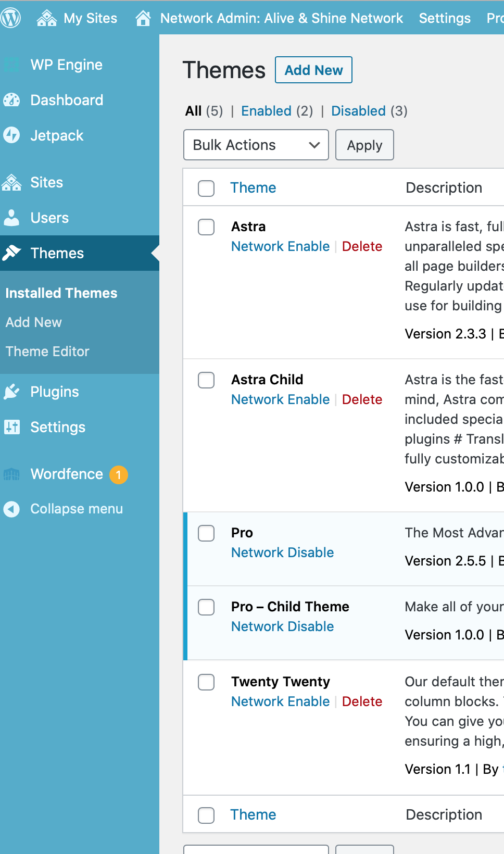Click the Twenty Twenty theme name
The image size is (504, 854).
(281, 682)
